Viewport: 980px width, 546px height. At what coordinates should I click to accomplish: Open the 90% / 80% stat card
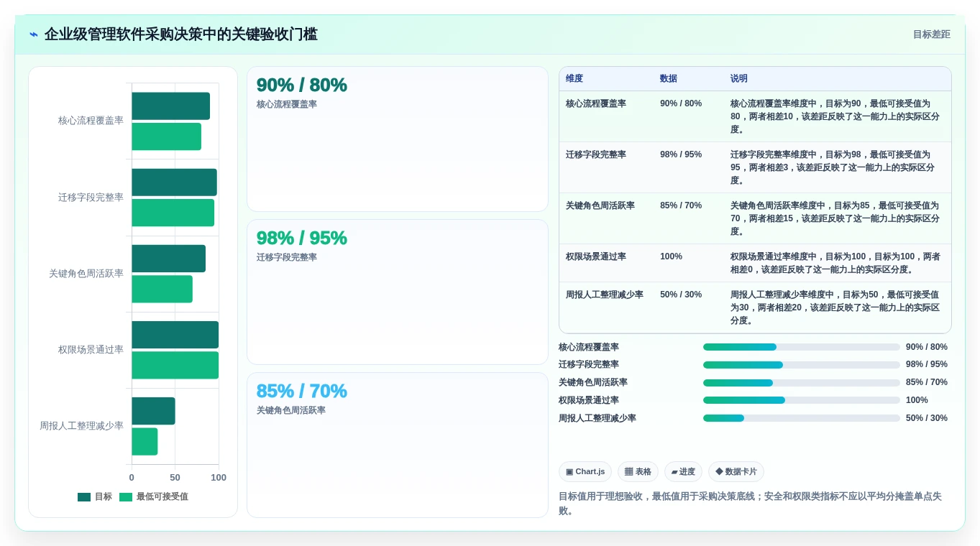click(x=398, y=139)
